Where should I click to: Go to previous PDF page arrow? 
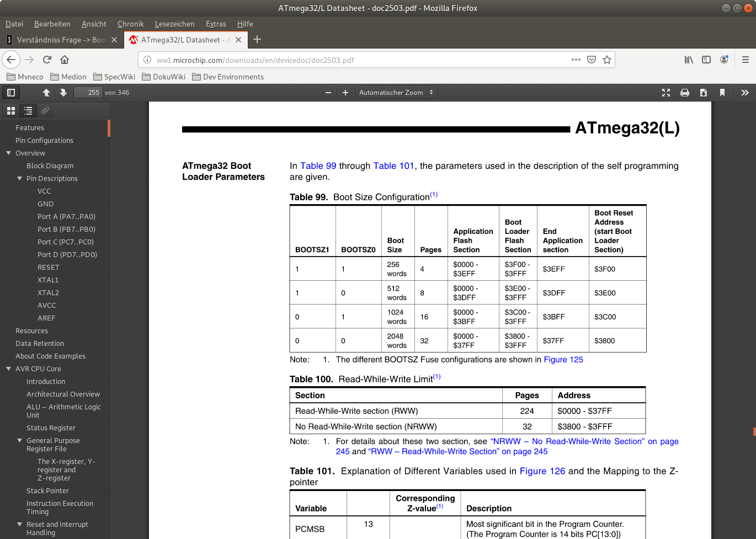click(x=46, y=93)
